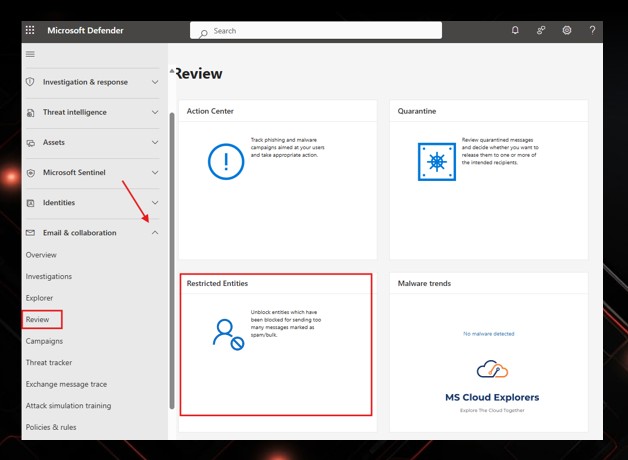The height and width of the screenshot is (460, 628).
Task: Collapse the Email & collaboration chevron
Action: click(x=155, y=233)
